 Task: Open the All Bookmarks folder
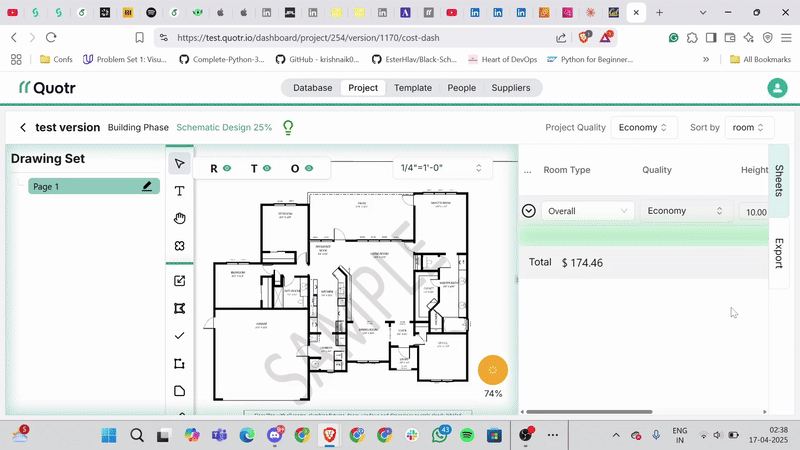760,59
